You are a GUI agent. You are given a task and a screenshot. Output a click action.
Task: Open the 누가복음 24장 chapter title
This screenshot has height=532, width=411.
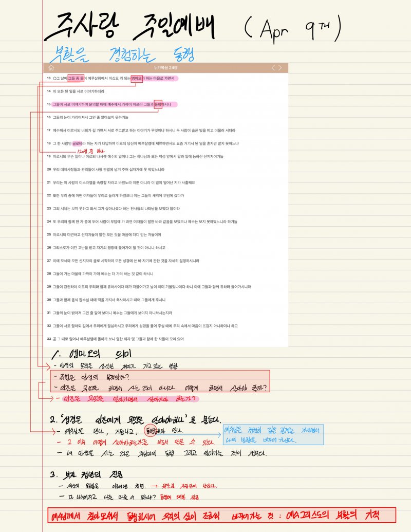coord(165,68)
